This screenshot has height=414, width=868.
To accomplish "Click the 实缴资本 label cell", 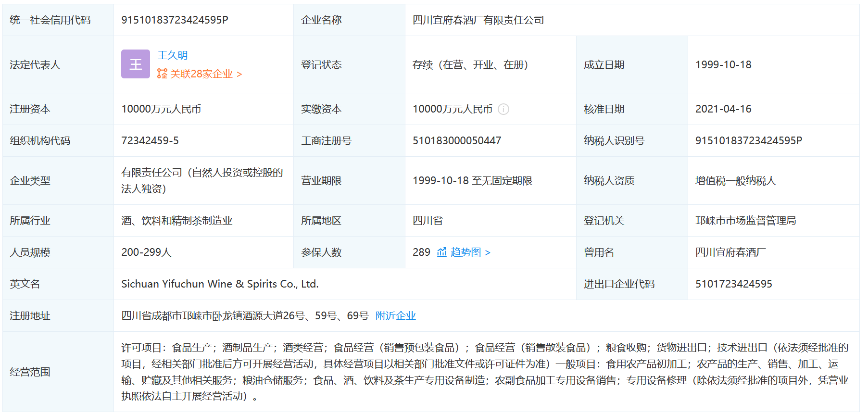I will coord(349,109).
